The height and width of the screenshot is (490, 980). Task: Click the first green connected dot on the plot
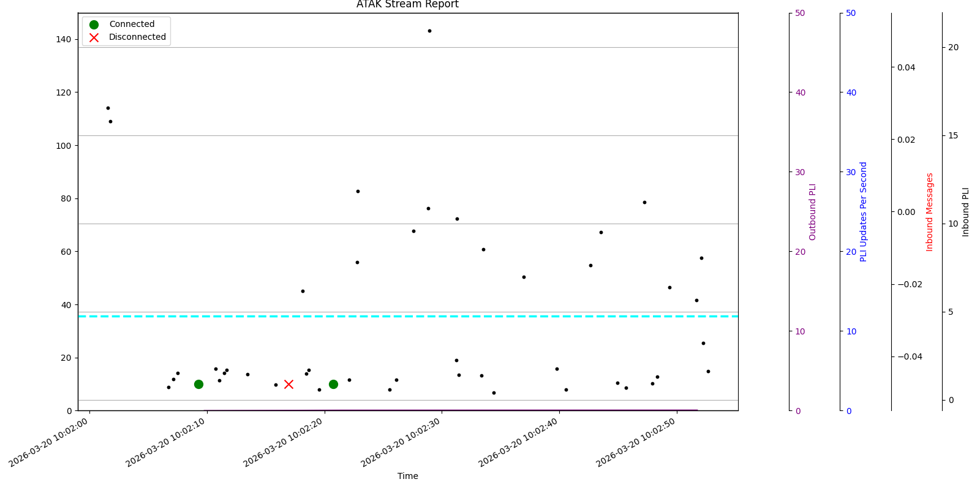(198, 384)
